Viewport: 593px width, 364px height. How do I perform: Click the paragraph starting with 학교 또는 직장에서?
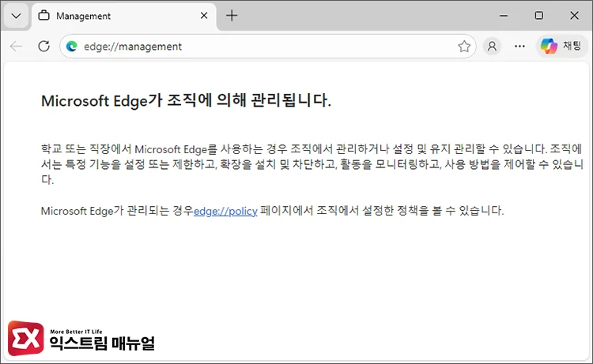[312, 164]
